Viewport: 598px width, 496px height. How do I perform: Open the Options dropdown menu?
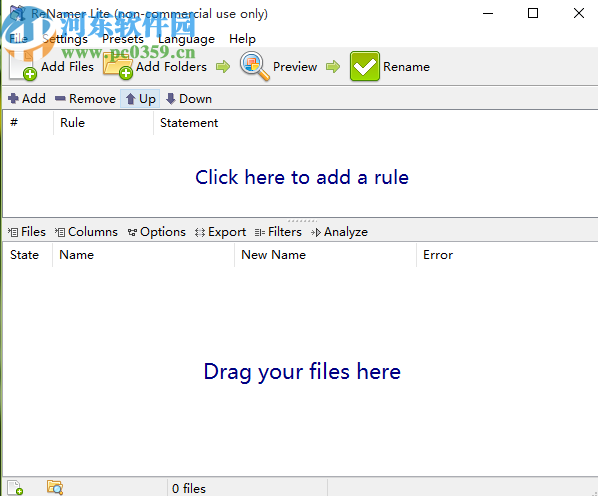pos(156,232)
